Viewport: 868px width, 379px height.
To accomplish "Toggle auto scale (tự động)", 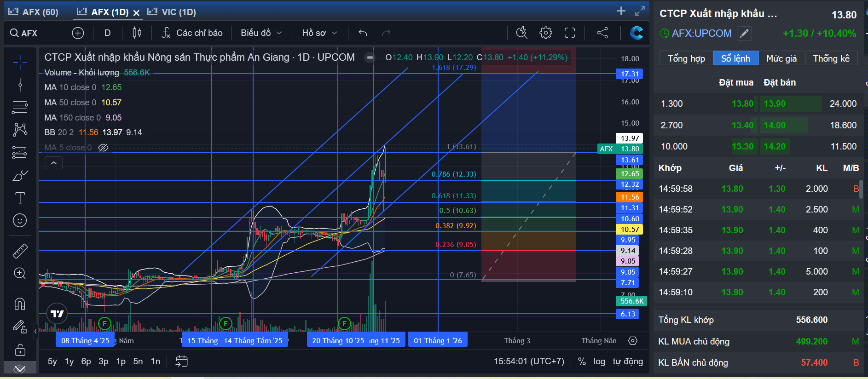I will (x=628, y=362).
